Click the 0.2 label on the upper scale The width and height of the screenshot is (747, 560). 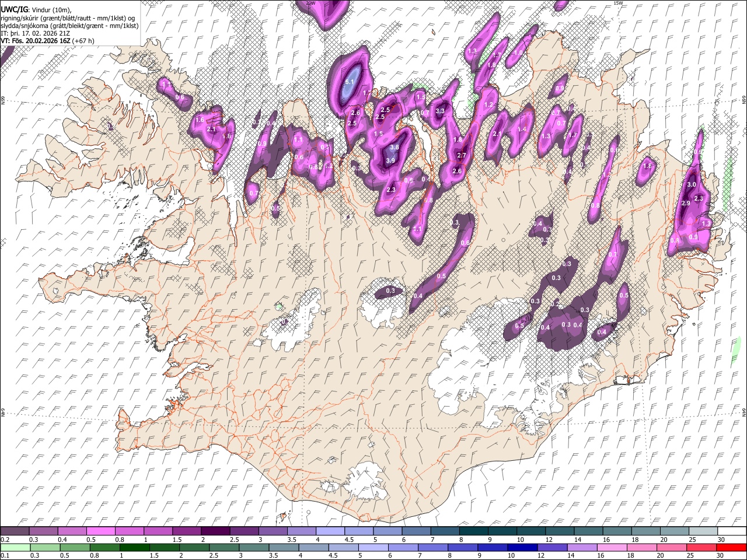pyautogui.click(x=5, y=540)
